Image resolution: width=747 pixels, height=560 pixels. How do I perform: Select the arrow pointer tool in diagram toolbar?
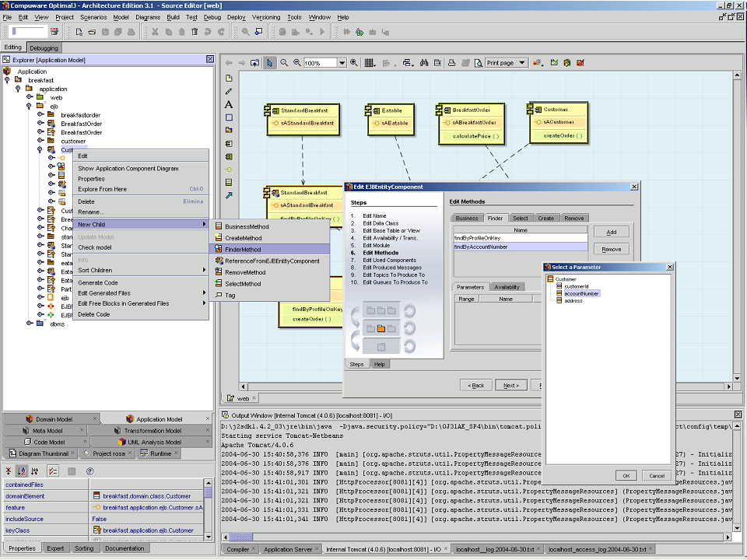270,63
